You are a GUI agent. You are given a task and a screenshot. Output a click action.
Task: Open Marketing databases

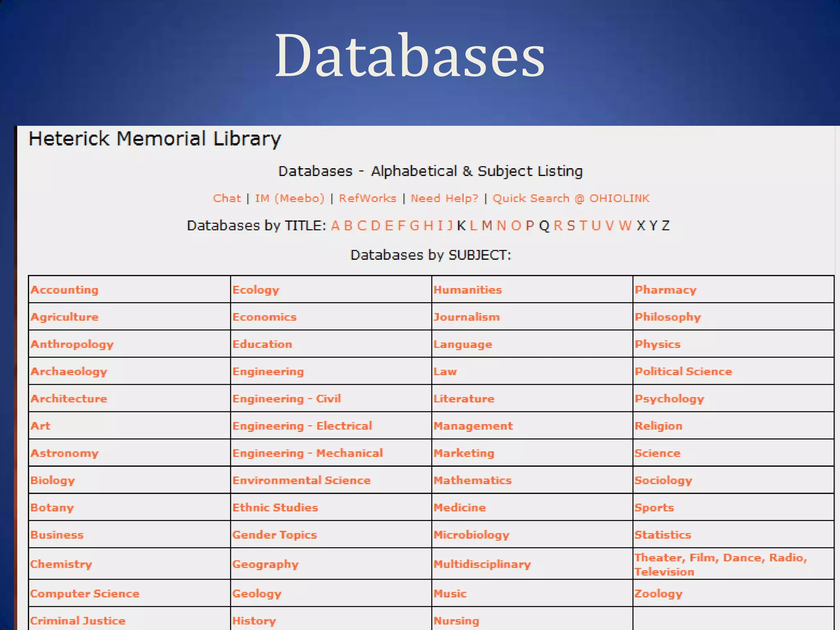click(464, 453)
